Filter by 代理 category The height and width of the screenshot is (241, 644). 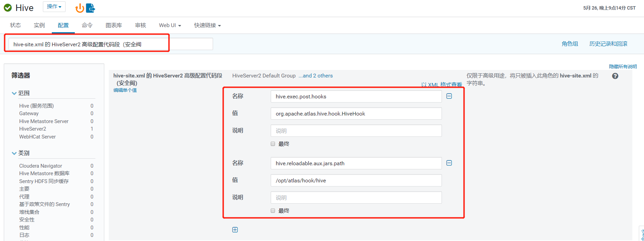click(24, 197)
